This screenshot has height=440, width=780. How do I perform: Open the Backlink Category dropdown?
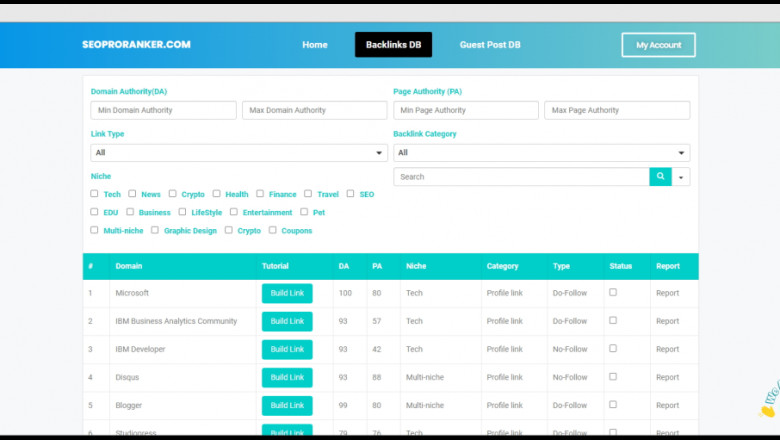pos(541,153)
